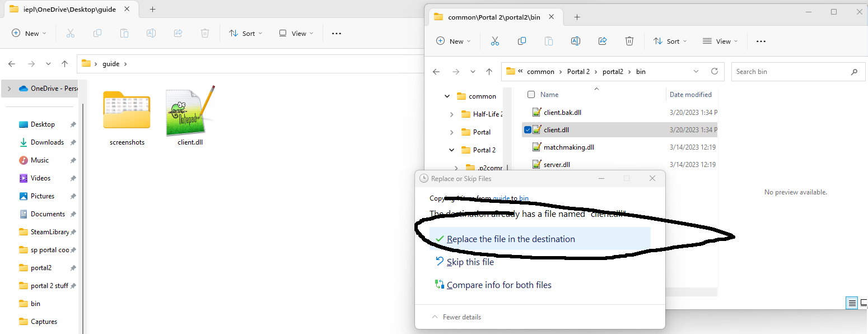The height and width of the screenshot is (334, 868).
Task: Click Up arrow in guide window
Action: click(64, 64)
